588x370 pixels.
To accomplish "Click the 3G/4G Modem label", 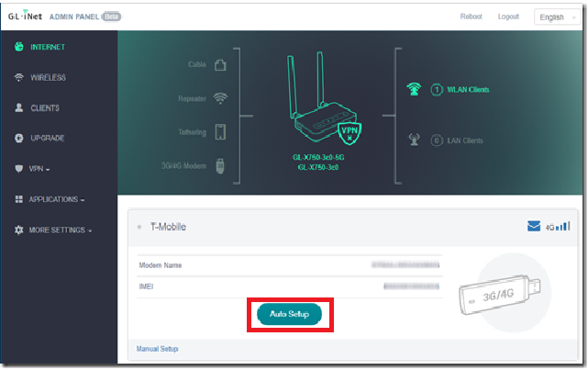I will click(x=183, y=166).
